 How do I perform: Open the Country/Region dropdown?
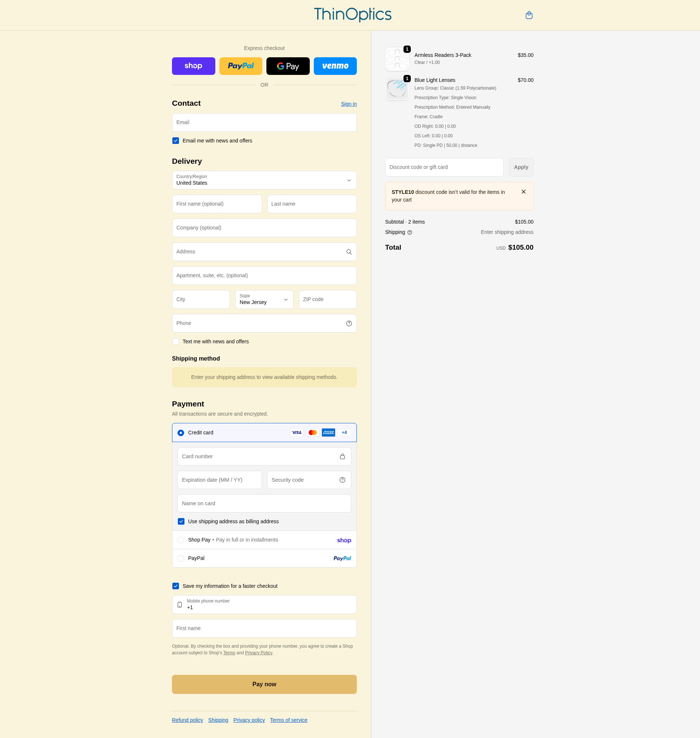click(x=264, y=180)
